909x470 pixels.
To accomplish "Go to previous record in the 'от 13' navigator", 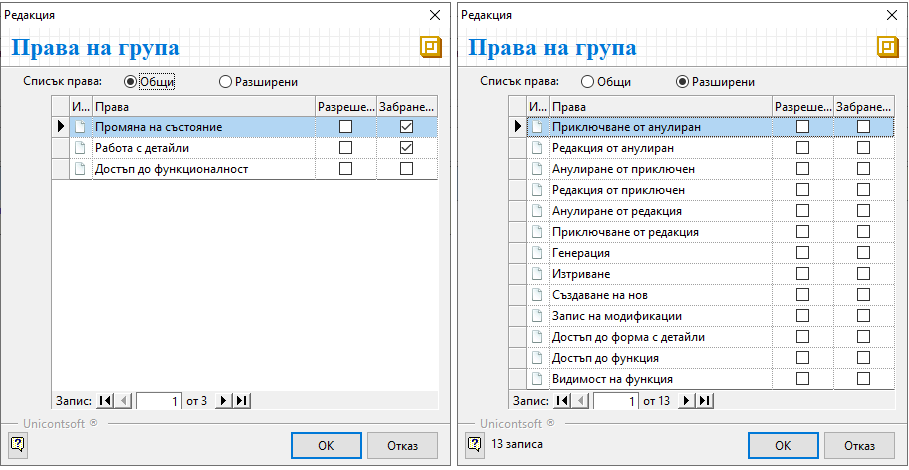I will click(x=582, y=401).
